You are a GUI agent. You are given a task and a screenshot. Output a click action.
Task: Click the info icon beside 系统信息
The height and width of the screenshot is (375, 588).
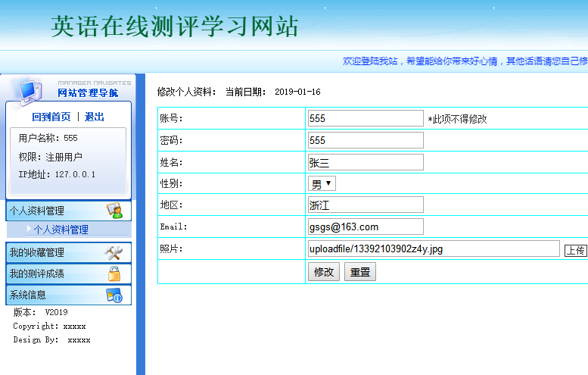(x=114, y=295)
